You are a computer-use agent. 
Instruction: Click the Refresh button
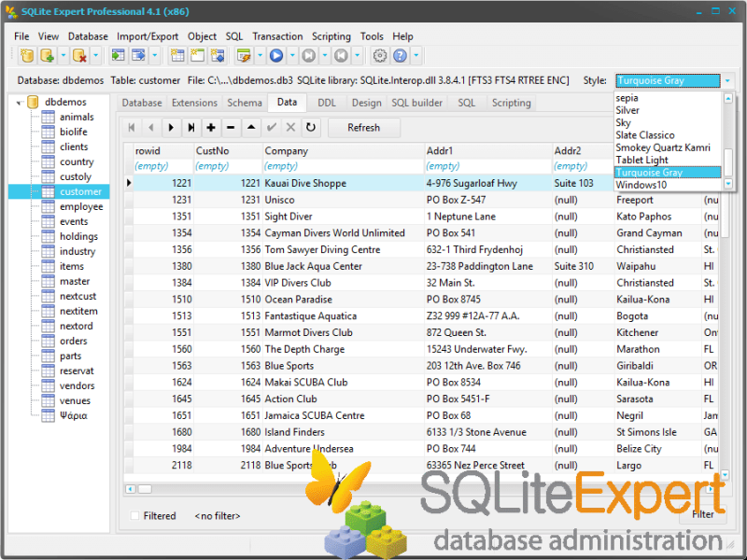(x=364, y=128)
